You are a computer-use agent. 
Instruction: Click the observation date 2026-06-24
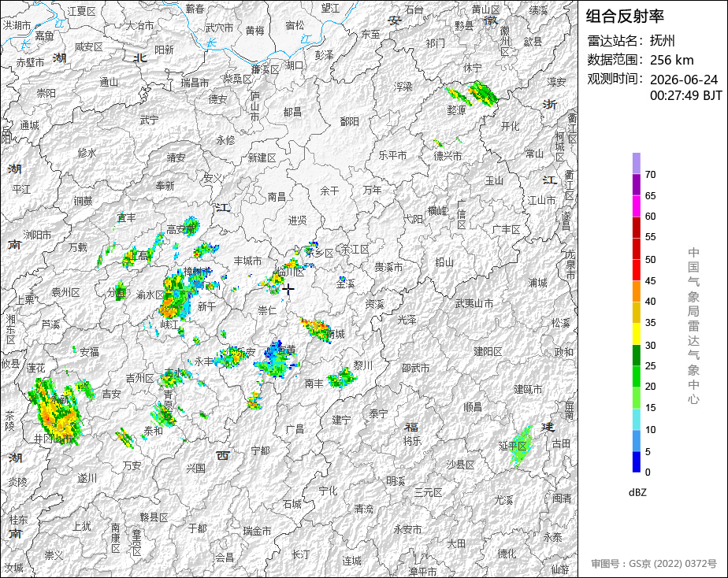point(683,80)
